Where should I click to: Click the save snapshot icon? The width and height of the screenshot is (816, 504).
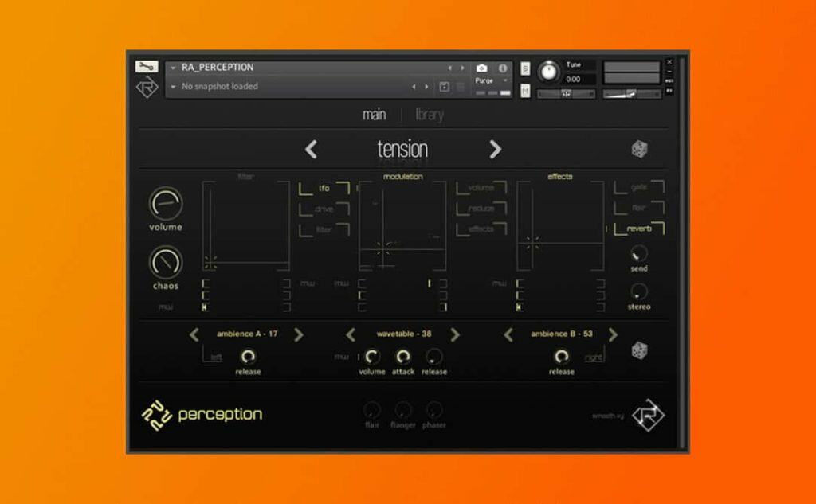(x=444, y=87)
